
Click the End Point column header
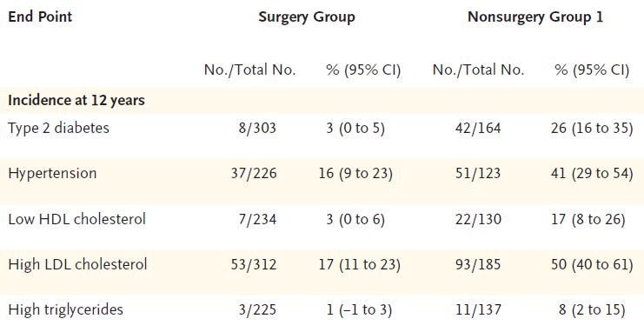[40, 17]
